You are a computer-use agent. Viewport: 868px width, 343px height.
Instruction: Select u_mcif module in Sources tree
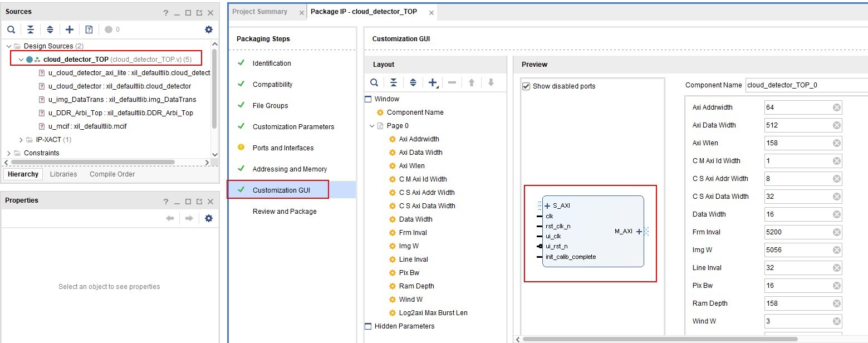tap(87, 126)
